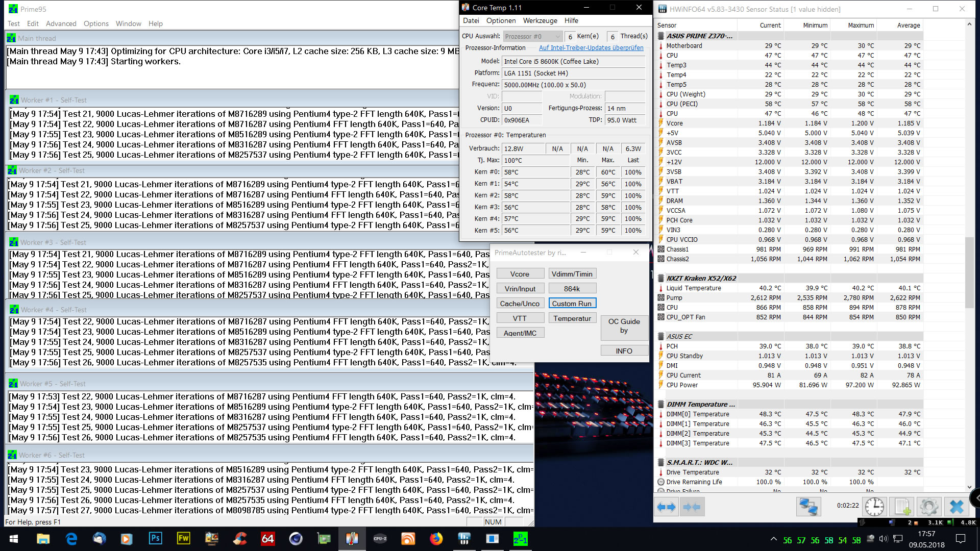The image size is (980, 551).
Task: Click HWiNFO blue X close sensors icon
Action: 956,507
